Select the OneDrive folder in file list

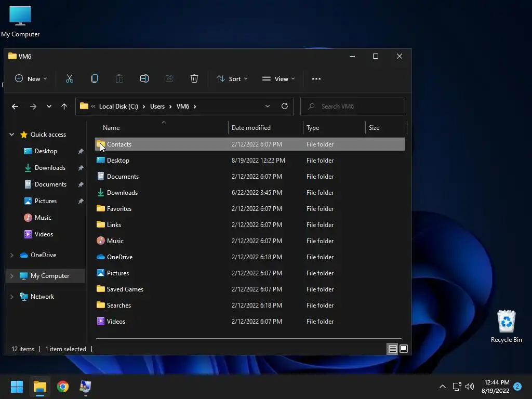coord(250,257)
